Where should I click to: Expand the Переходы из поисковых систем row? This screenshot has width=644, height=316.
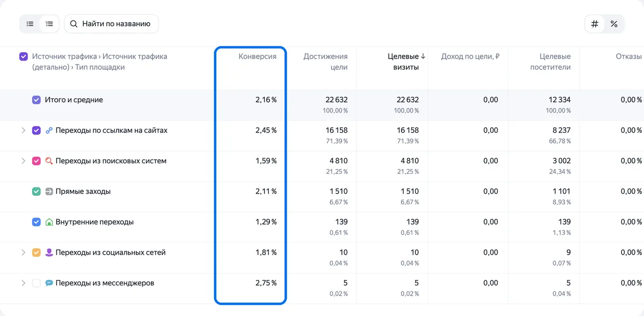coord(23,161)
